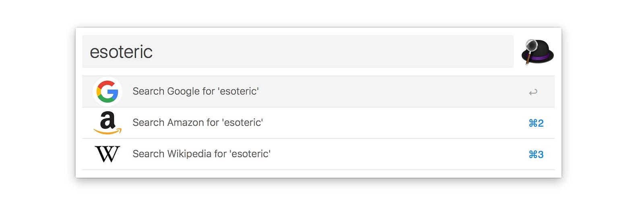Click the return arrow on the Google result
This screenshot has width=644, height=206.
point(533,92)
